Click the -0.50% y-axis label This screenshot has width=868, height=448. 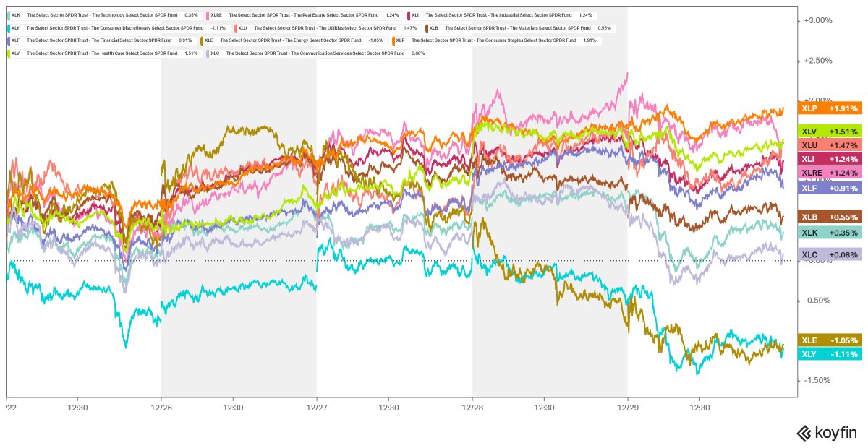[x=818, y=301]
